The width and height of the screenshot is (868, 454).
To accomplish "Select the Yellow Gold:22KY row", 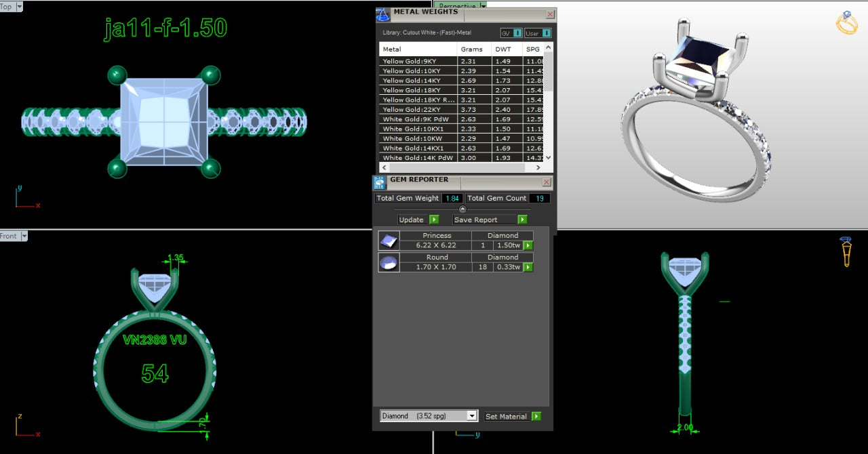I will 462,109.
